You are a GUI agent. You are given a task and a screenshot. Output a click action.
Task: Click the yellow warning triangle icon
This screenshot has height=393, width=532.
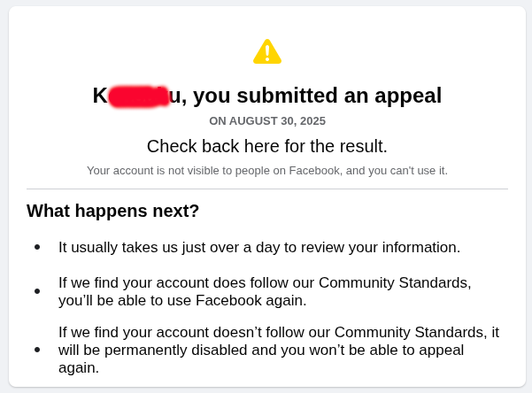point(266,51)
